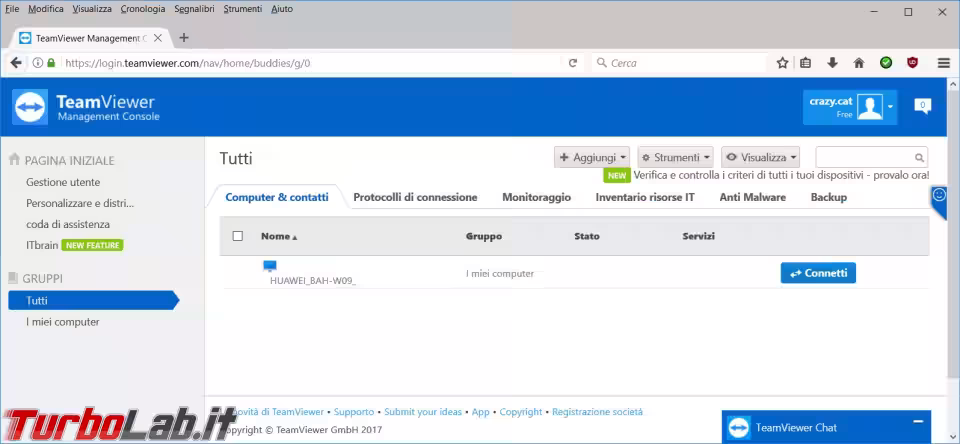Open the Strumenti dropdown
Image resolution: width=960 pixels, height=444 pixels.
676,157
